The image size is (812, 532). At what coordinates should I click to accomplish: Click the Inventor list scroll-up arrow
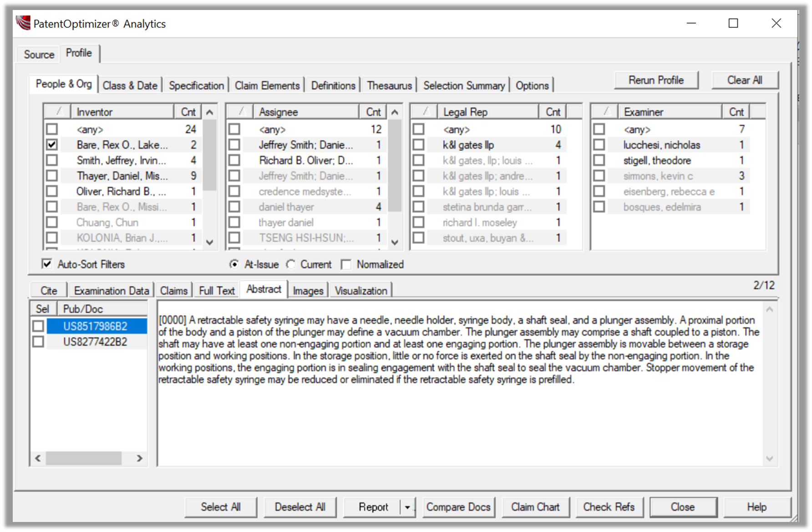(x=210, y=112)
